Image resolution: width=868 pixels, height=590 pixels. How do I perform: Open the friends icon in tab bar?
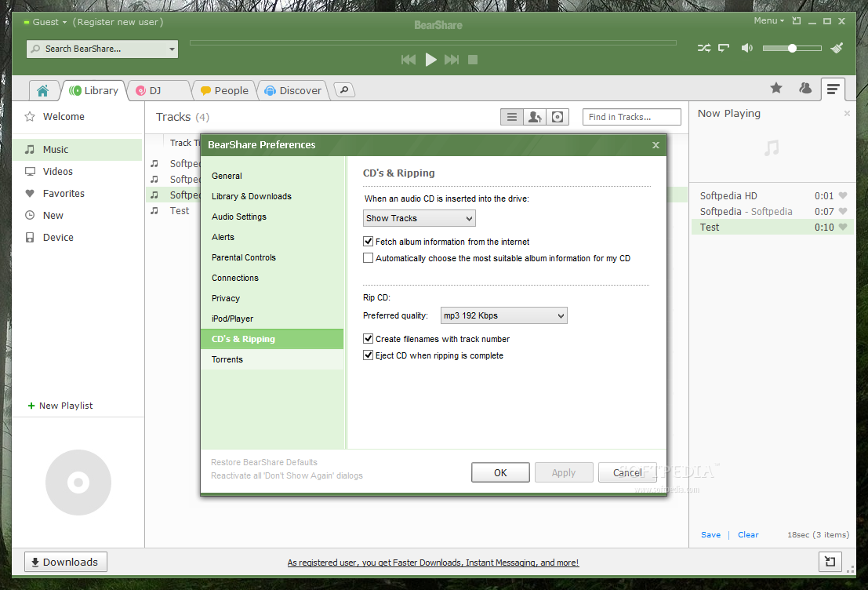point(805,88)
